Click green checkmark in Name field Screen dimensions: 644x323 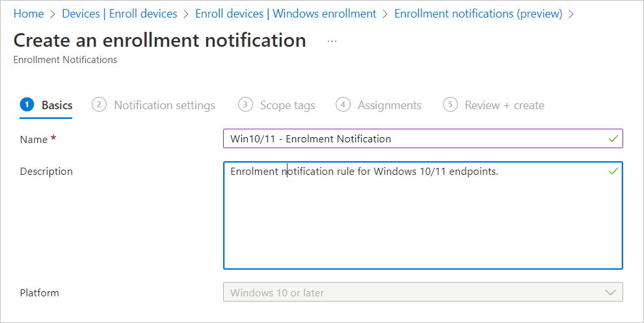click(x=612, y=138)
